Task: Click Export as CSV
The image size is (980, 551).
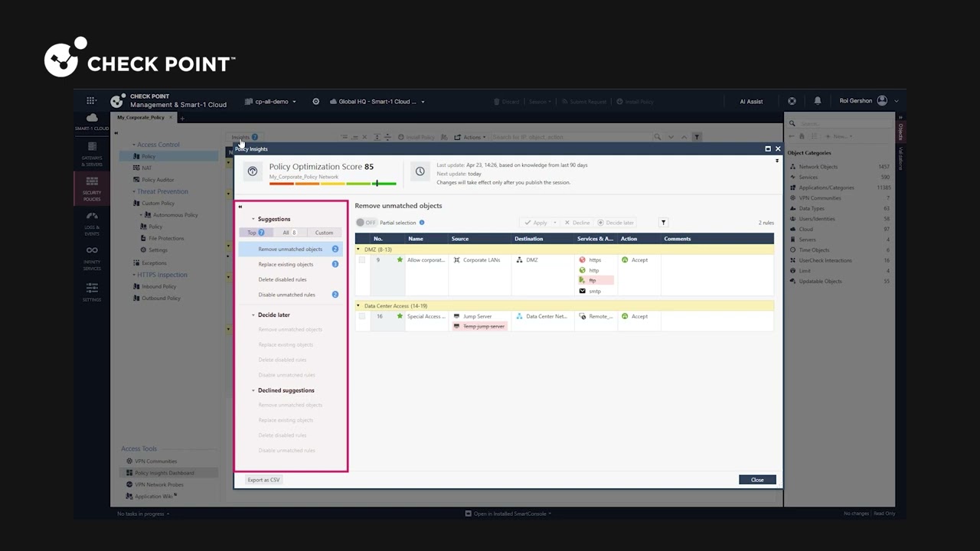Action: (263, 480)
